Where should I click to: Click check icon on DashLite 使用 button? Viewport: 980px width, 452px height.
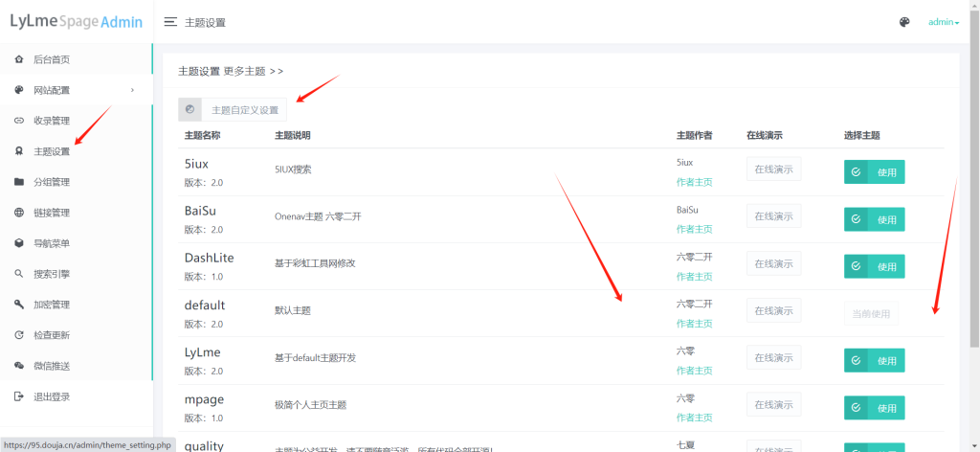point(857,266)
